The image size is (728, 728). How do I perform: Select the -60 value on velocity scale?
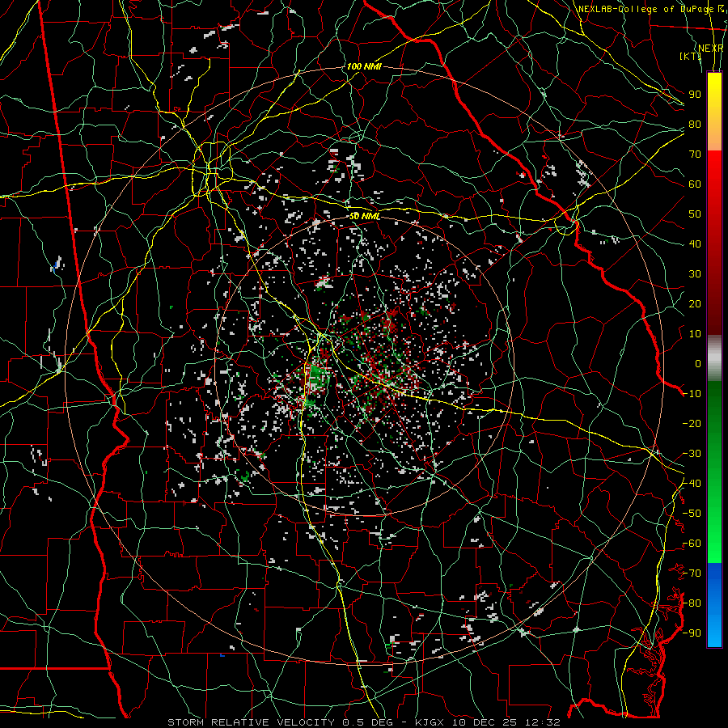692,544
